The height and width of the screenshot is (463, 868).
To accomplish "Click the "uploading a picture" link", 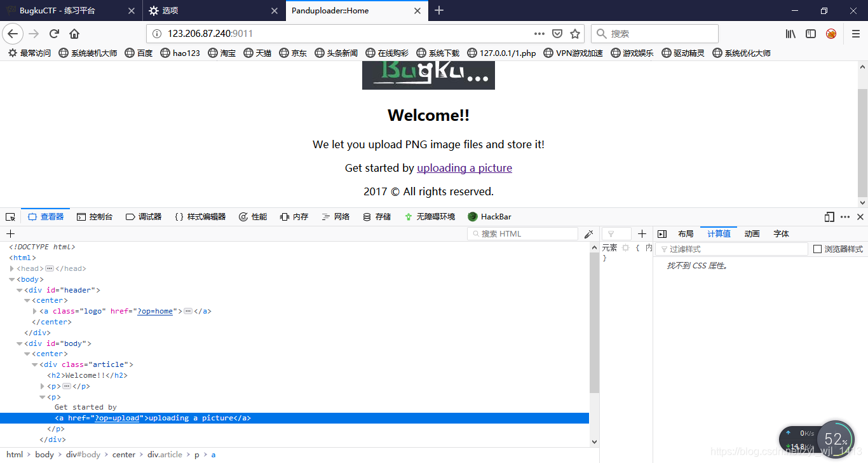I will (465, 168).
